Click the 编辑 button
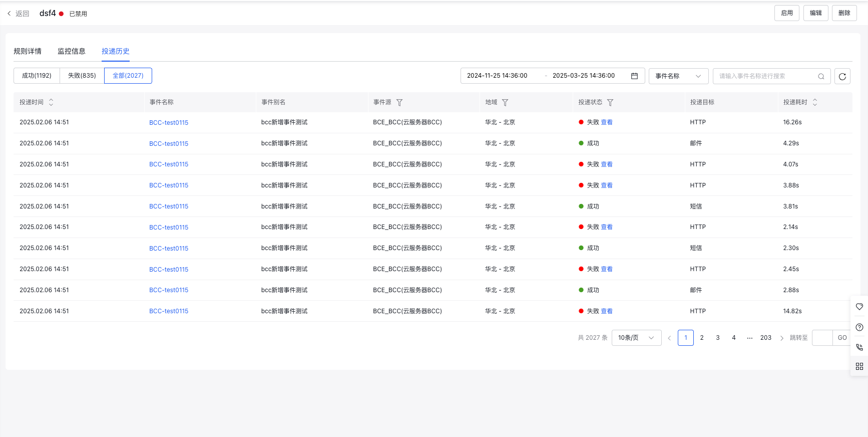This screenshot has height=437, width=868. (x=816, y=13)
